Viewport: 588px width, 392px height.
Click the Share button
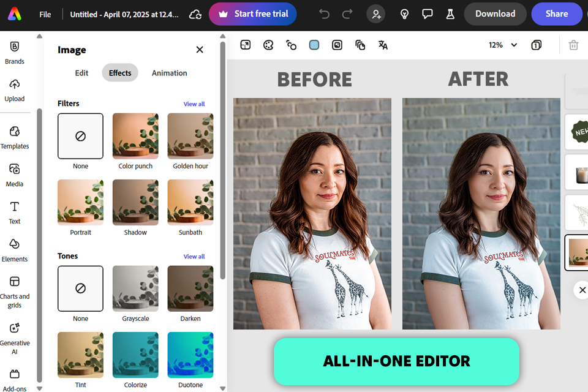(557, 14)
